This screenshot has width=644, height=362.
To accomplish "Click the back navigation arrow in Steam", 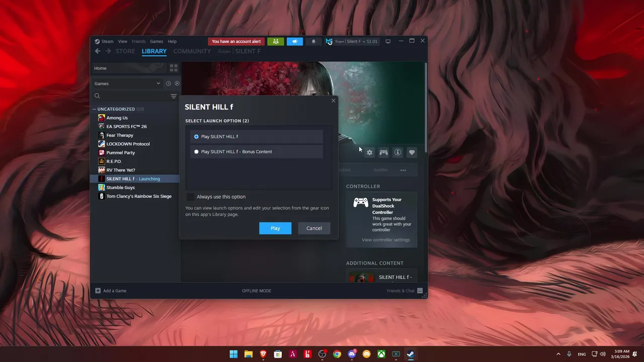I will (x=98, y=51).
